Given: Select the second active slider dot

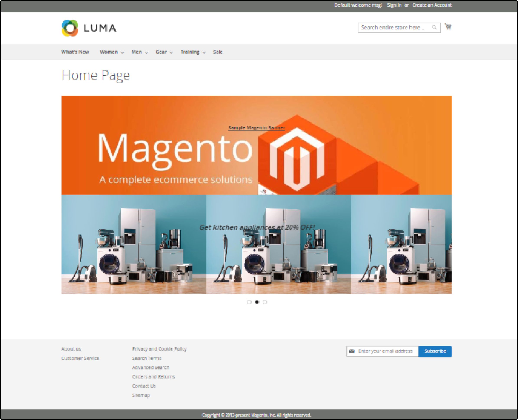Looking at the screenshot, I should point(257,302).
